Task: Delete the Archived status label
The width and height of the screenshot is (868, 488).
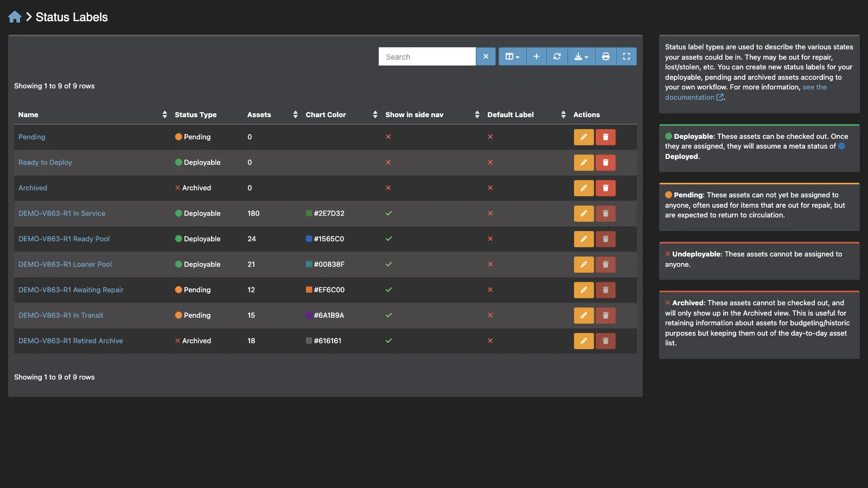Action: point(605,188)
